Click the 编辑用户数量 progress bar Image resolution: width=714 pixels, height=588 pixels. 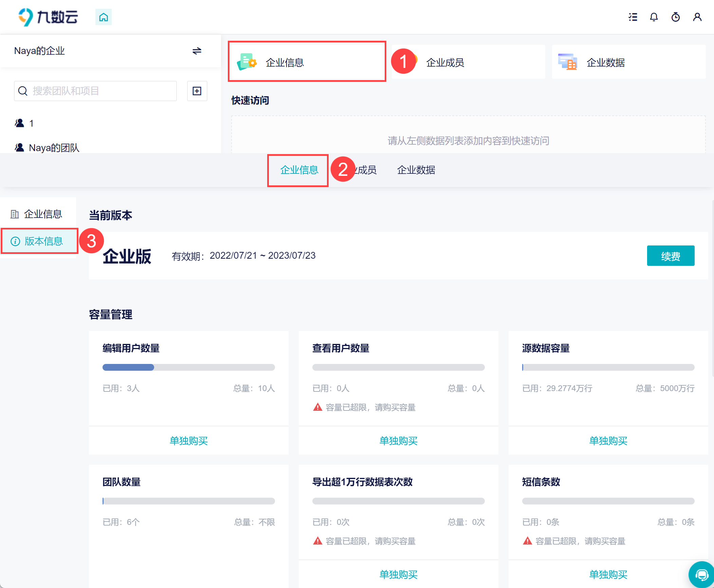pyautogui.click(x=188, y=367)
